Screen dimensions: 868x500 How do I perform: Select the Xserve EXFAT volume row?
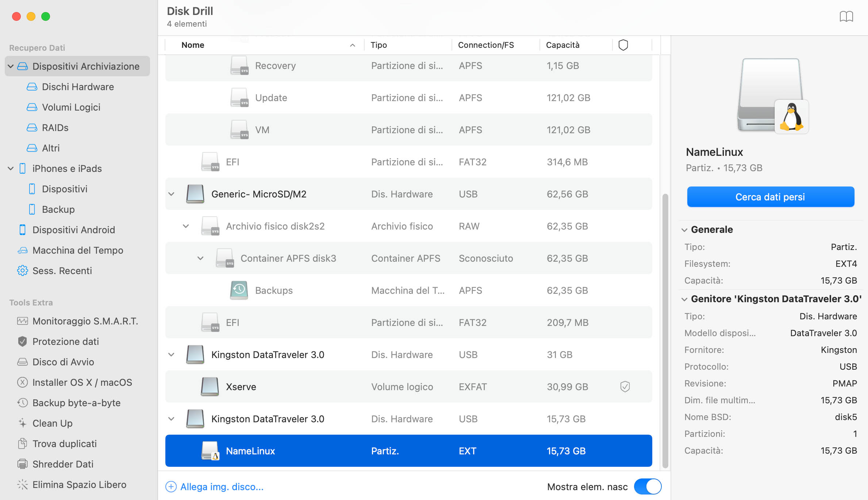click(x=408, y=386)
